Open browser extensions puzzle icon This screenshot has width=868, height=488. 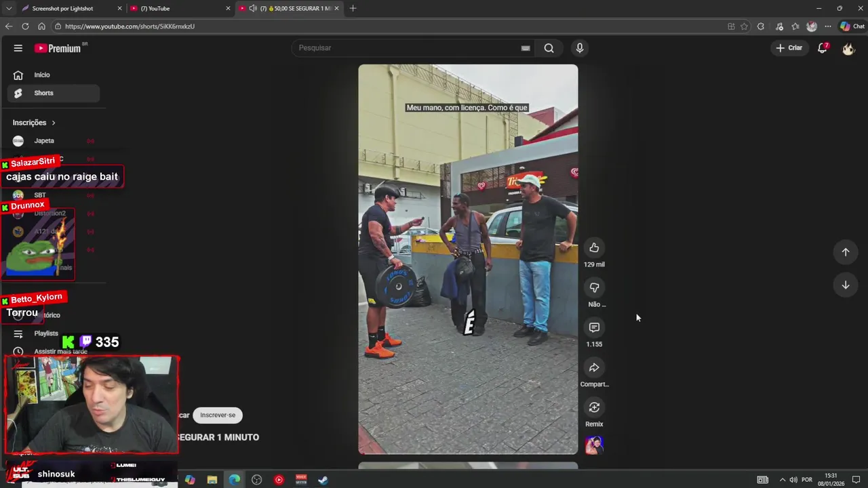pos(760,26)
